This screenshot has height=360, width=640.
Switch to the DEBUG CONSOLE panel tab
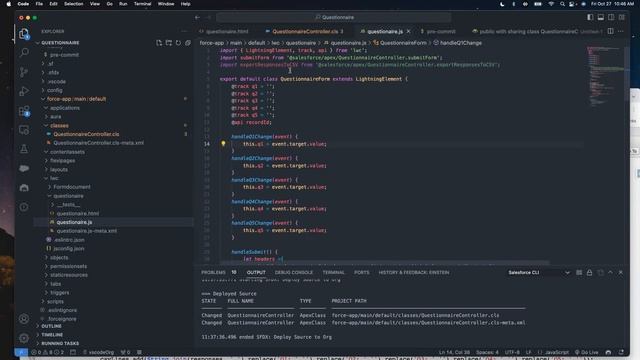(293, 272)
